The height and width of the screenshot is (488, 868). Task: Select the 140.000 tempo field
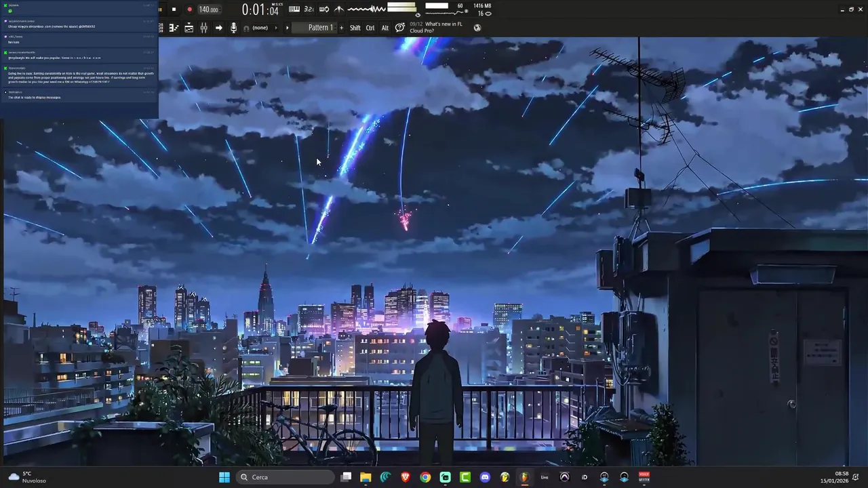[x=208, y=9]
